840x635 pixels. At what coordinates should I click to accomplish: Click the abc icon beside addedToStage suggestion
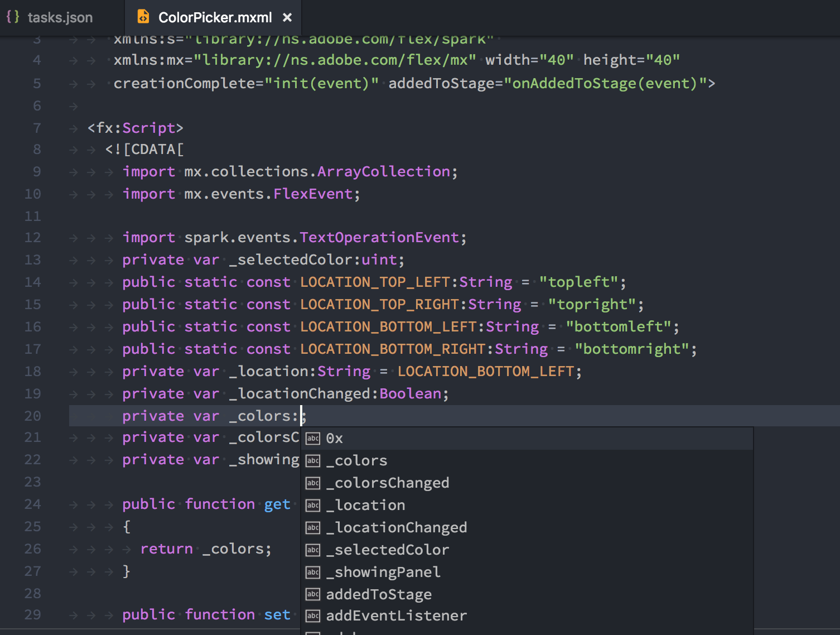[313, 595]
